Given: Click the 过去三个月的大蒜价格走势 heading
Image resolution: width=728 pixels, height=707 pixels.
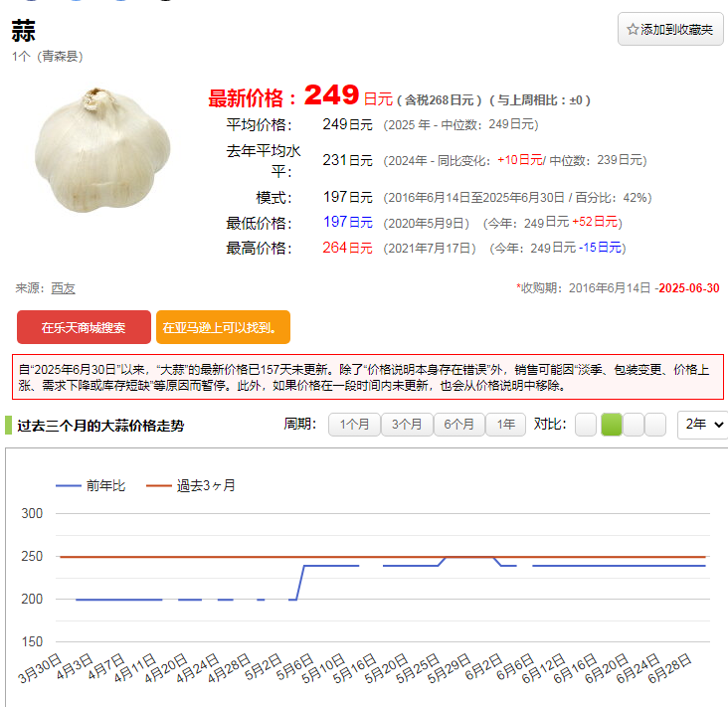Looking at the screenshot, I should click(100, 426).
